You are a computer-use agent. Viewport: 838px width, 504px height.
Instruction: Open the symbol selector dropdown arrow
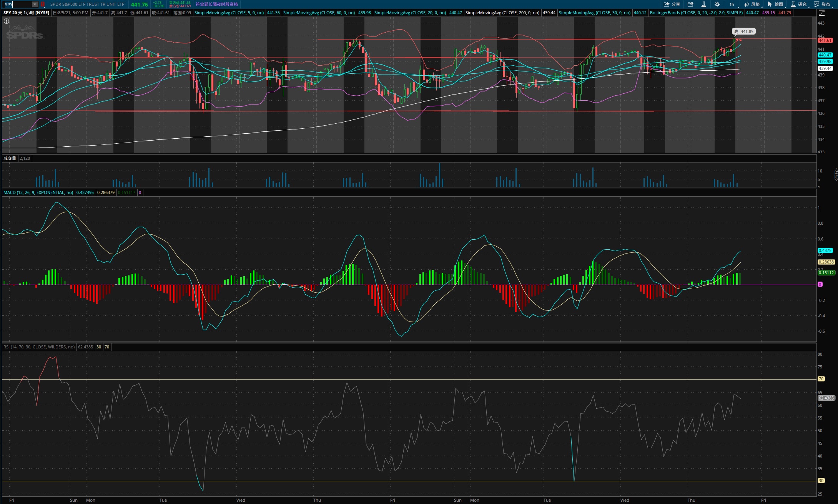click(35, 4)
